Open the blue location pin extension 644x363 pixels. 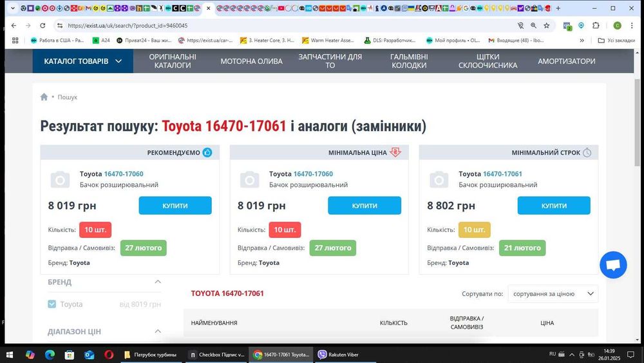[581, 26]
